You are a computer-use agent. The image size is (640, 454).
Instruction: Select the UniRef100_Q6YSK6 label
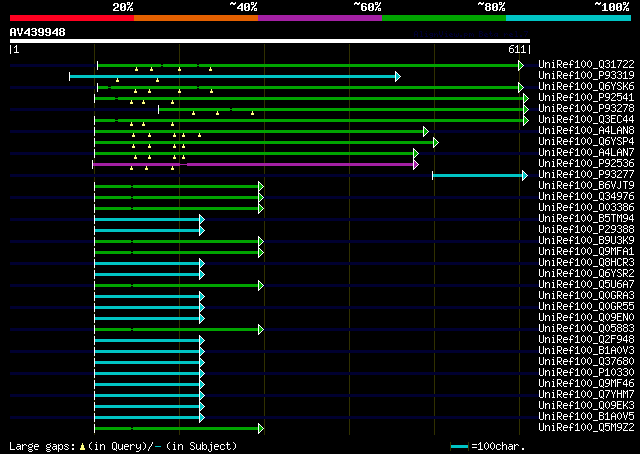tap(586, 86)
